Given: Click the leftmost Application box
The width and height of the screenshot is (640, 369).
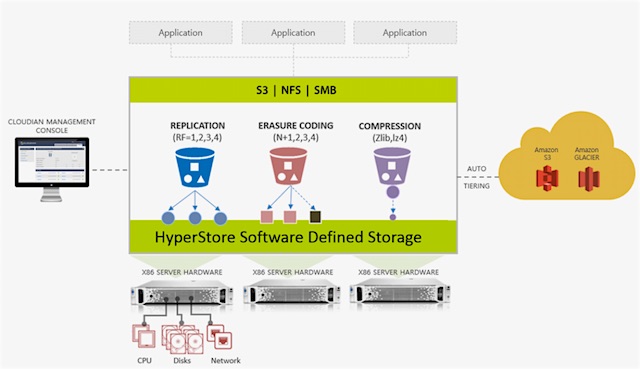Looking at the screenshot, I should [180, 33].
